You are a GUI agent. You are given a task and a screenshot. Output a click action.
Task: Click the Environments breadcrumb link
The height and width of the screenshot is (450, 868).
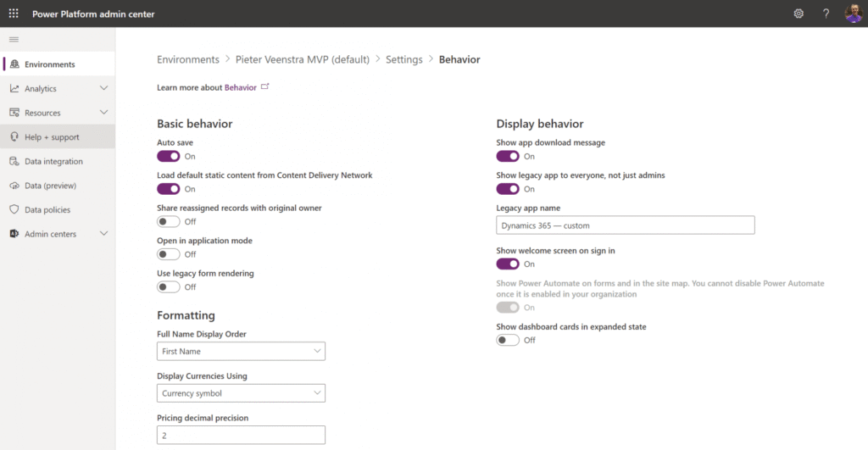point(187,59)
